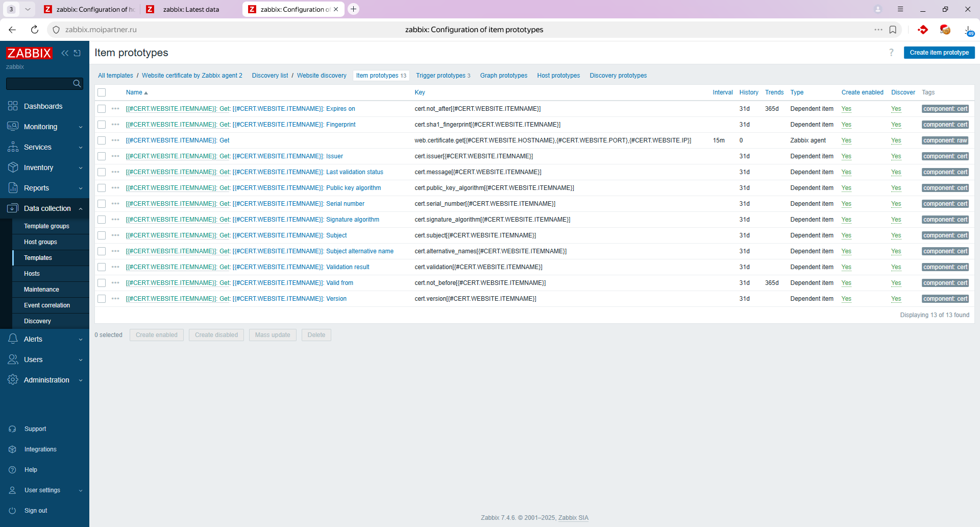Open the three-dots menu for Fingerprint prototype
This screenshot has width=980, height=527.
pos(115,125)
